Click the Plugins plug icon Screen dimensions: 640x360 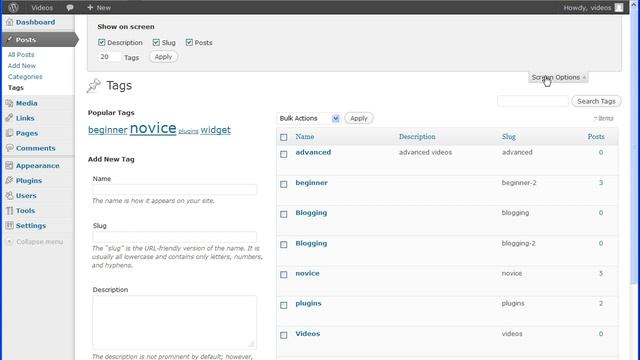tap(9, 180)
